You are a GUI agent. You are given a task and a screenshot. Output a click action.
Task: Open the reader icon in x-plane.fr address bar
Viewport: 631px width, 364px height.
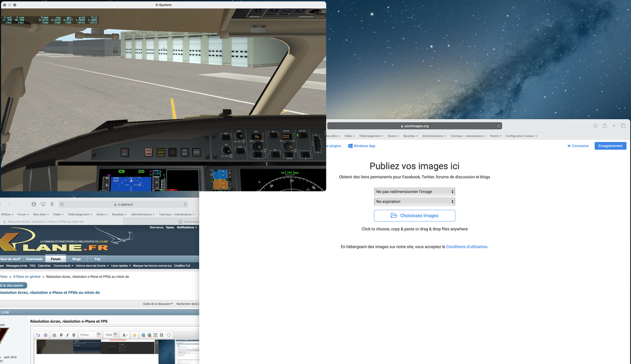click(x=62, y=204)
